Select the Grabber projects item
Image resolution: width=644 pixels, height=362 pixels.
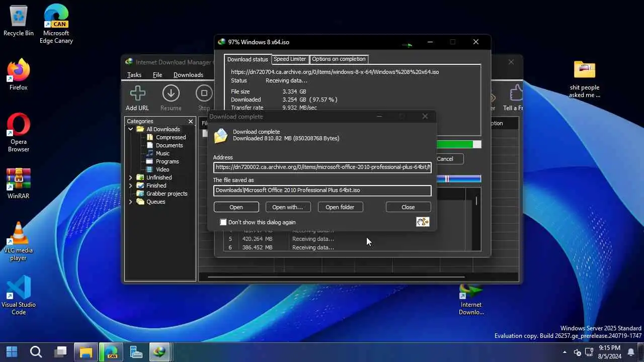167,194
